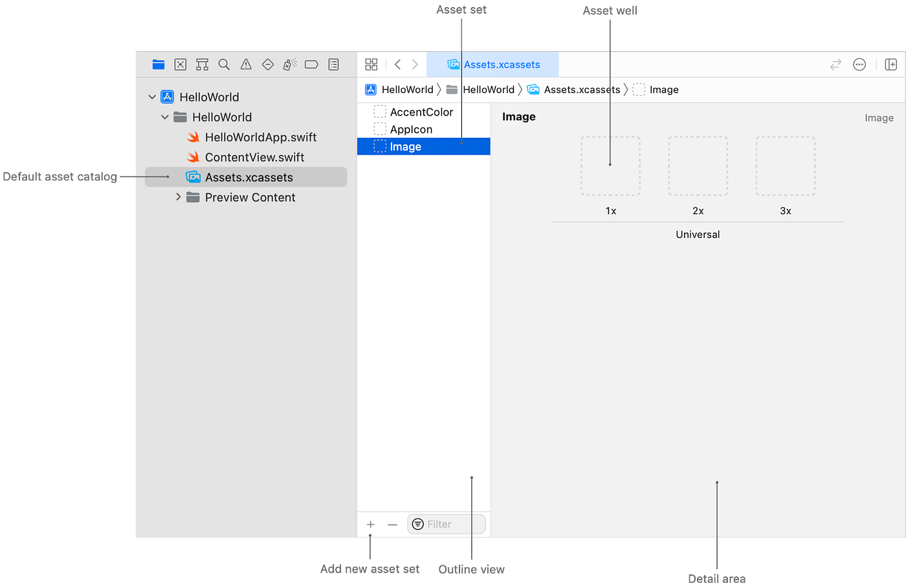Click HelloWorld project in jump bar

pyautogui.click(x=399, y=90)
